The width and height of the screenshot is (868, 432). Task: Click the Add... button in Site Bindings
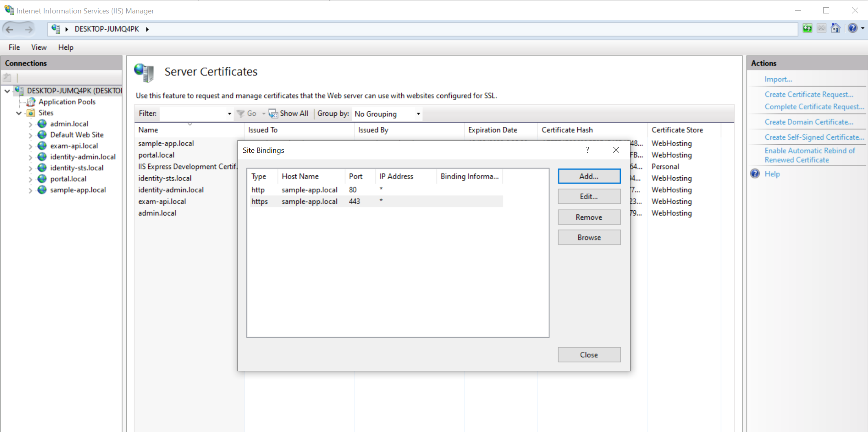click(x=589, y=176)
